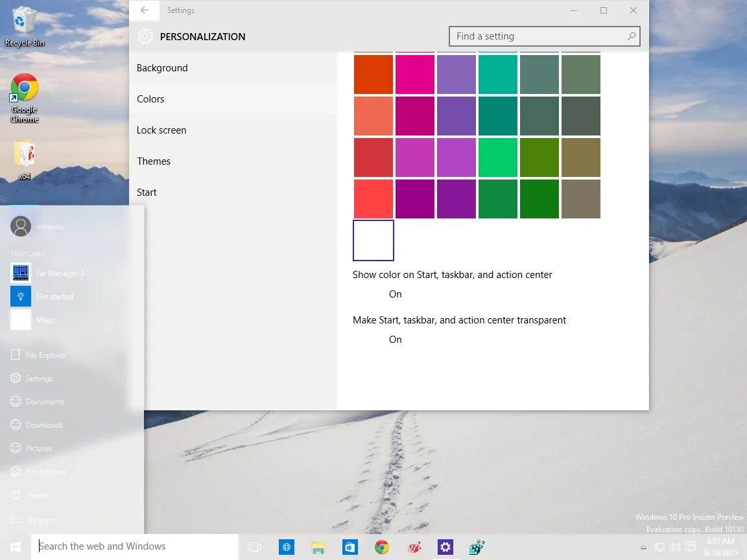Viewport: 747px width, 560px height.
Task: Choose the turquoise accent swatch in first full row
Action: (x=497, y=75)
